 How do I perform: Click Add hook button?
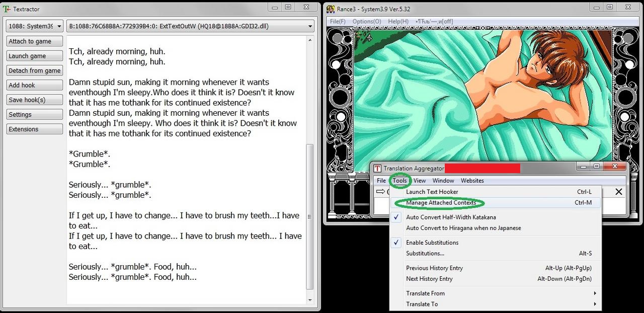pos(35,85)
